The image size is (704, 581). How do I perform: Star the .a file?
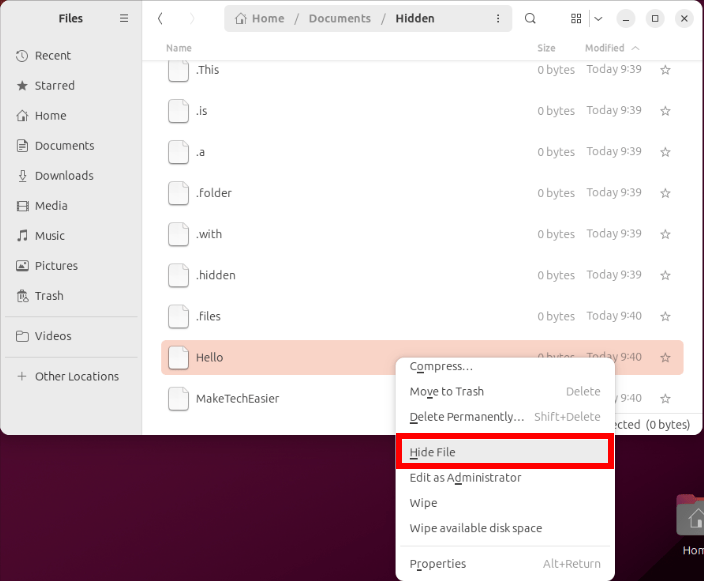pos(665,152)
